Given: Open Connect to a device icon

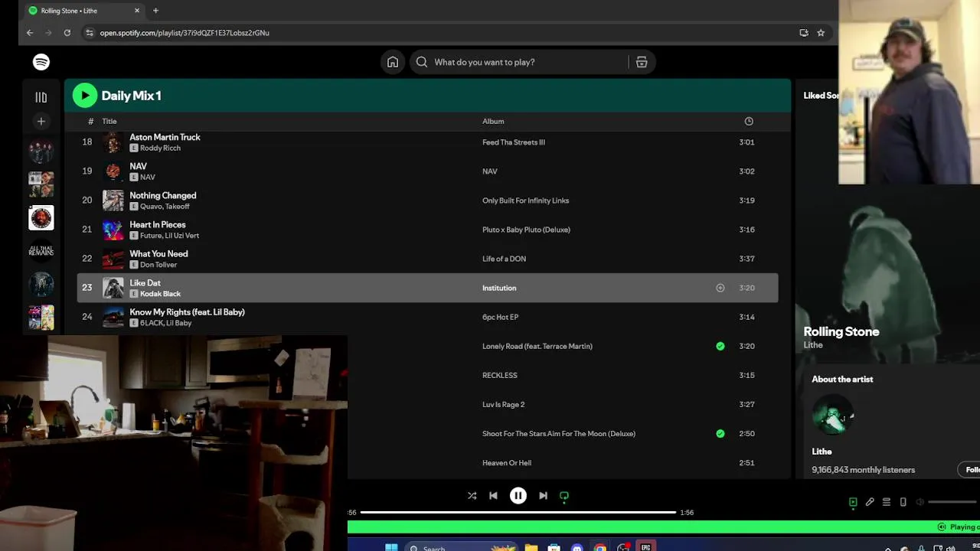Looking at the screenshot, I should pyautogui.click(x=903, y=502).
